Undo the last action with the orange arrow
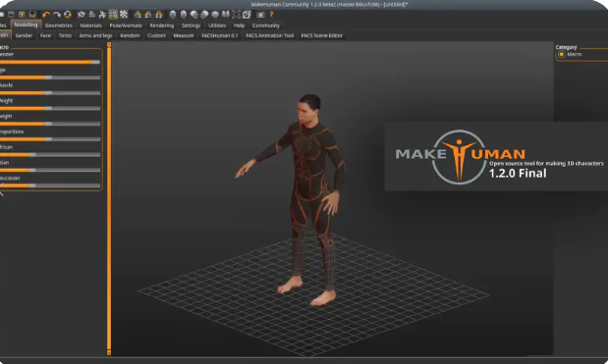 click(x=46, y=15)
